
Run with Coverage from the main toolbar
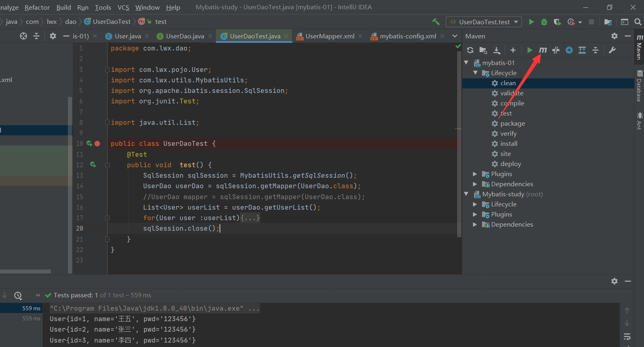557,22
